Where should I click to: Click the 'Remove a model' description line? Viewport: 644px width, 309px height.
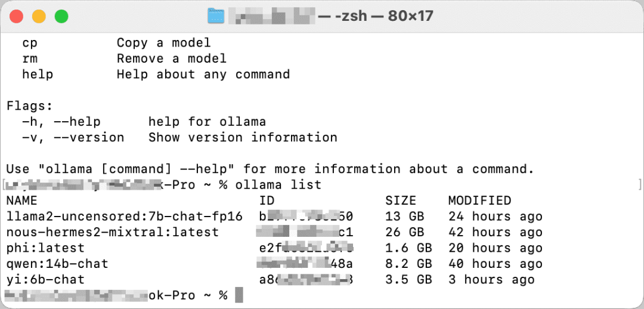click(171, 58)
